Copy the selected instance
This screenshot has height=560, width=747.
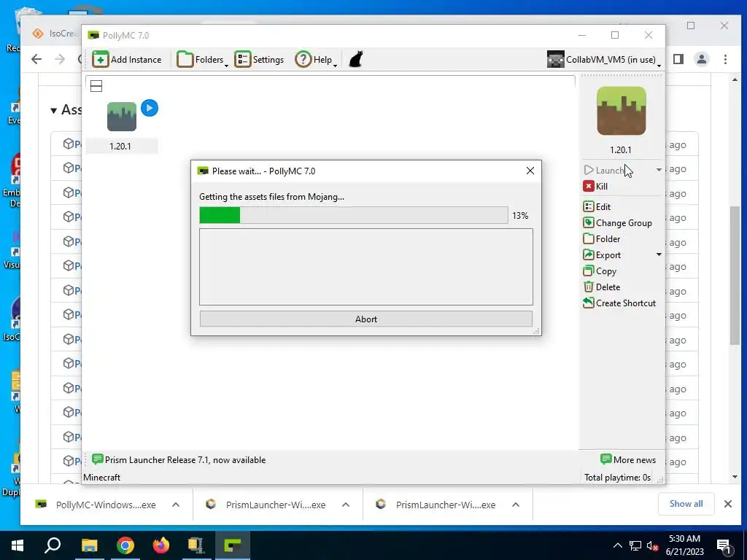[600, 271]
